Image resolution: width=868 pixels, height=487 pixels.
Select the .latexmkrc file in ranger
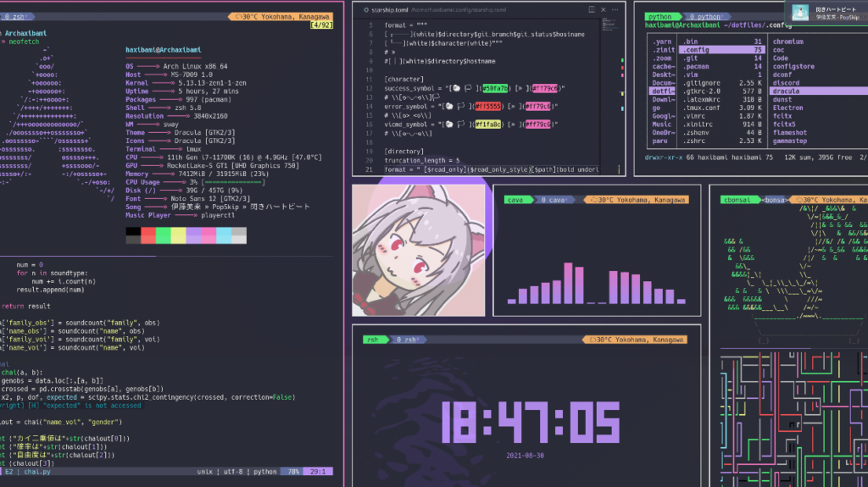coord(722,100)
